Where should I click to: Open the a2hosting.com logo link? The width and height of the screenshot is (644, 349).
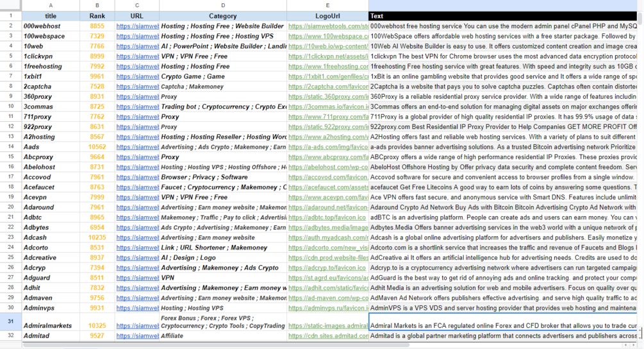(328, 137)
